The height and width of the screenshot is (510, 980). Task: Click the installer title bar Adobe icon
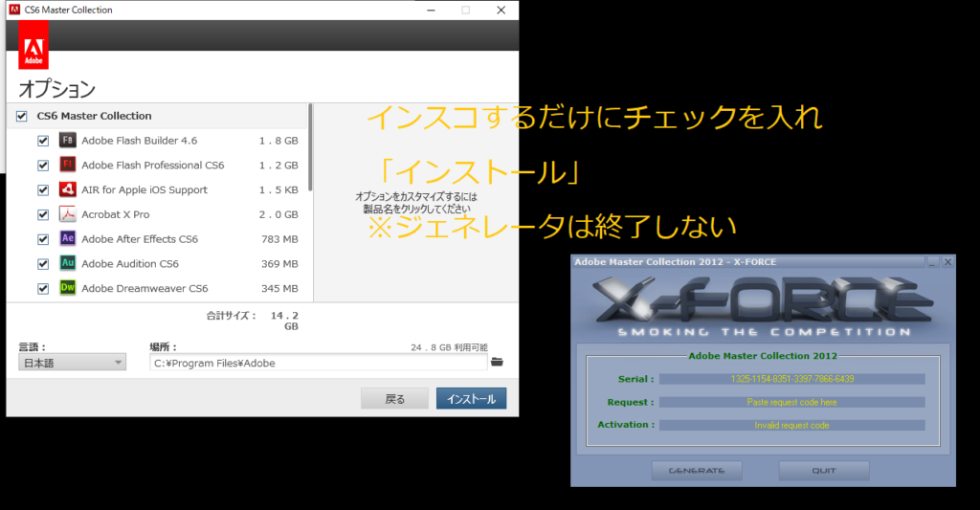(x=14, y=10)
